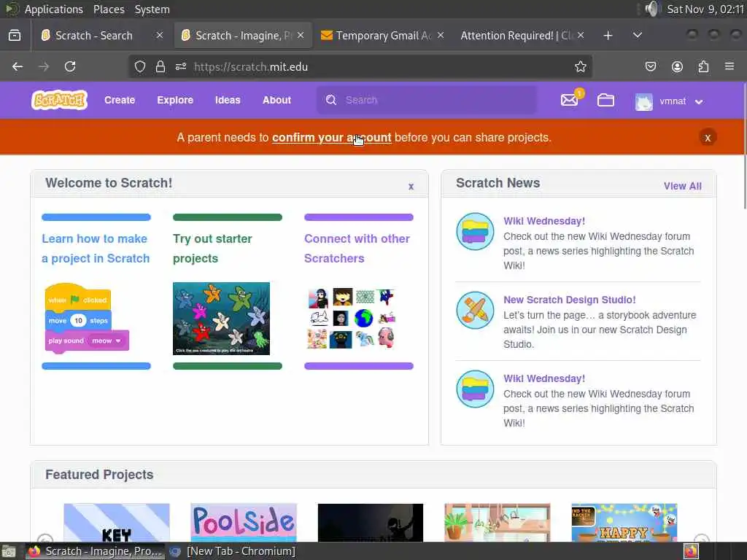Image resolution: width=747 pixels, height=560 pixels.
Task: Open Create in the Scratch navbar
Action: click(x=120, y=100)
